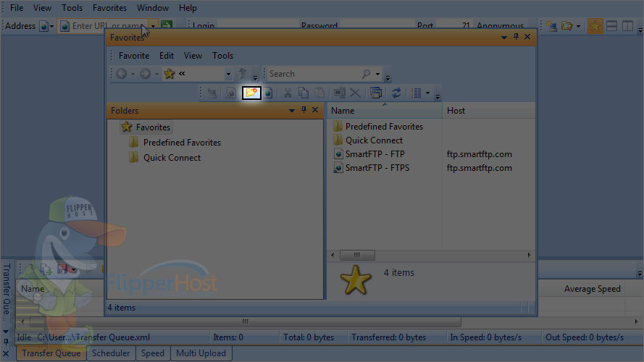Viewport: 644px width, 362px height.
Task: Click the Up one level icon
Action: click(243, 74)
